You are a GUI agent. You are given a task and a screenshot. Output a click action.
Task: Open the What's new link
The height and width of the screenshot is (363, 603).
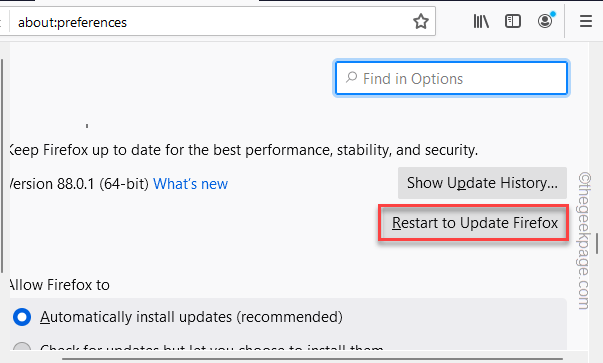click(190, 184)
